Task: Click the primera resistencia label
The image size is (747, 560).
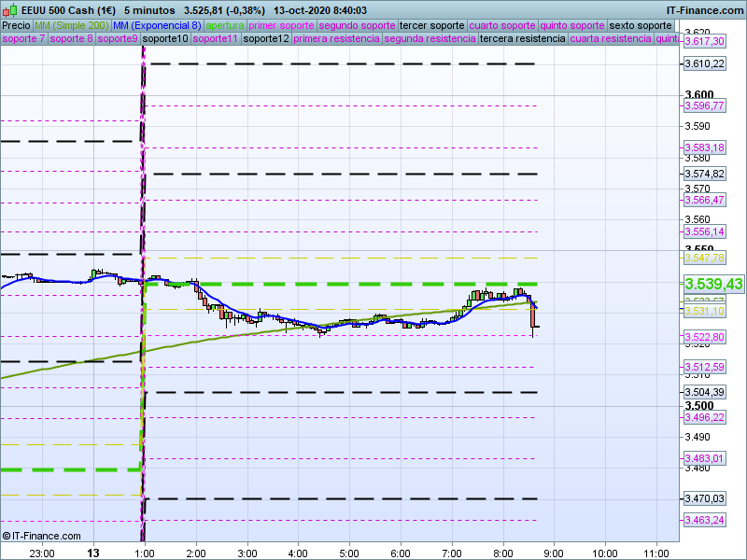Action: click(336, 39)
